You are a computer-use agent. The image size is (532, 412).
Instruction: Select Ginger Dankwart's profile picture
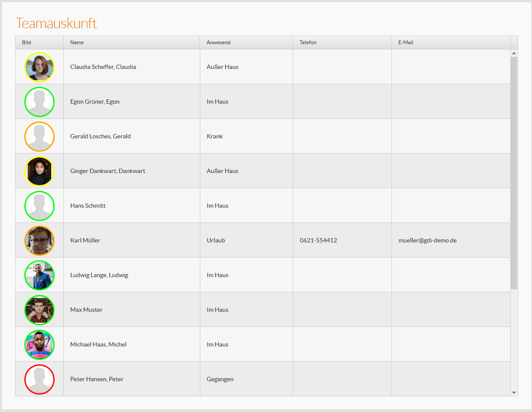(39, 171)
